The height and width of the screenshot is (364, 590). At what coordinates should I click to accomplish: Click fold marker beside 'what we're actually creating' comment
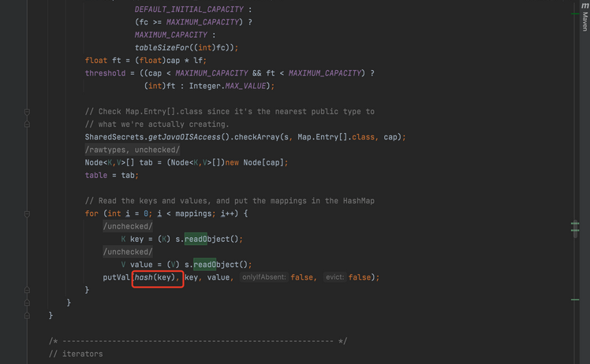pos(27,124)
